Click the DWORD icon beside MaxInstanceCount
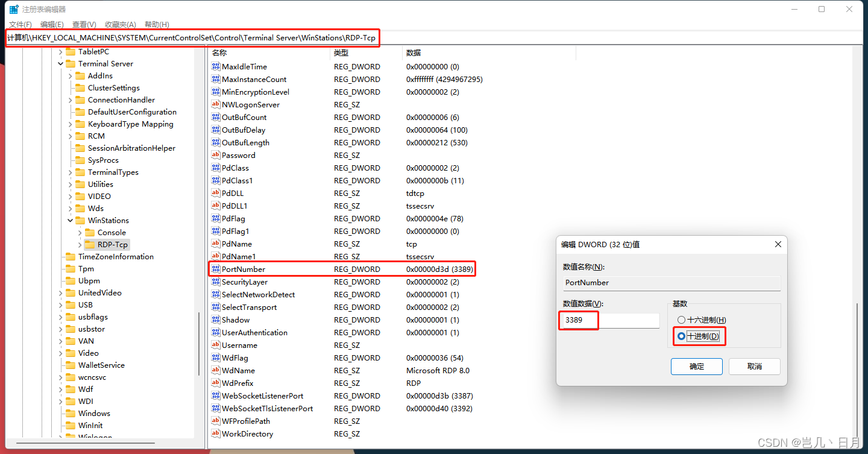The width and height of the screenshot is (868, 454). click(x=216, y=79)
